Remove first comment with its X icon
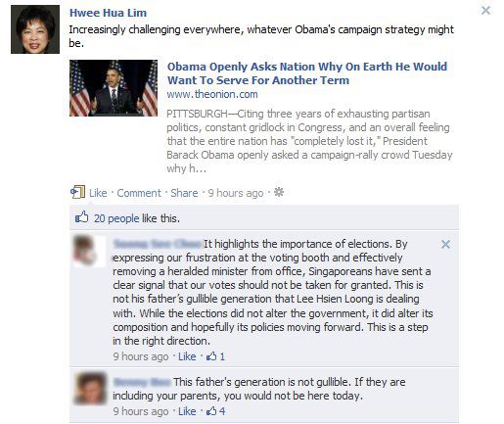 [445, 244]
